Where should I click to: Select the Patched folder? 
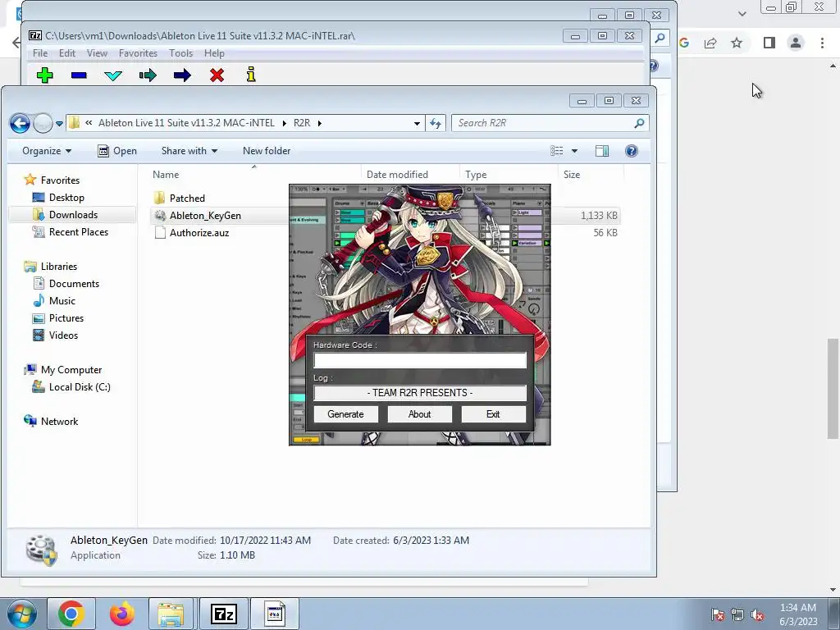187,199
